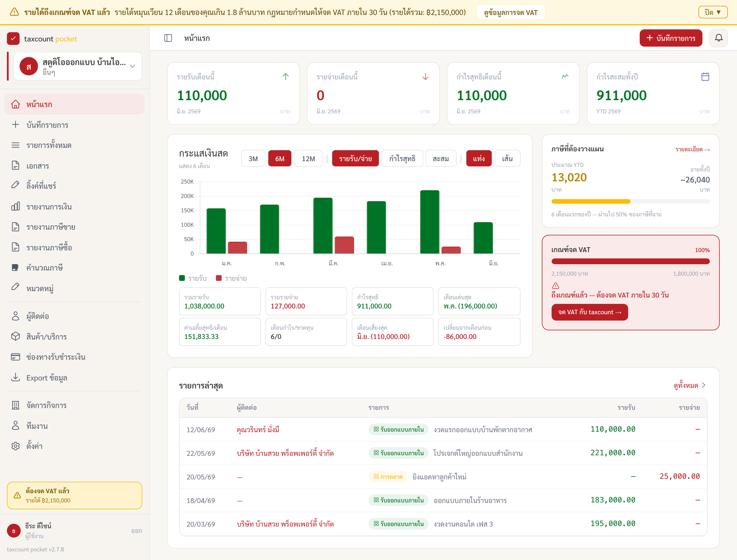The width and height of the screenshot is (737, 560).
Task: Open สินค้า/บริการ in the sidebar
Action: click(x=75, y=337)
